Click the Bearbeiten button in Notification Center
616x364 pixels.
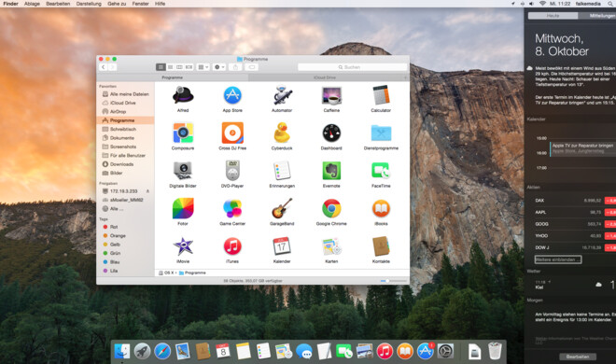click(578, 357)
